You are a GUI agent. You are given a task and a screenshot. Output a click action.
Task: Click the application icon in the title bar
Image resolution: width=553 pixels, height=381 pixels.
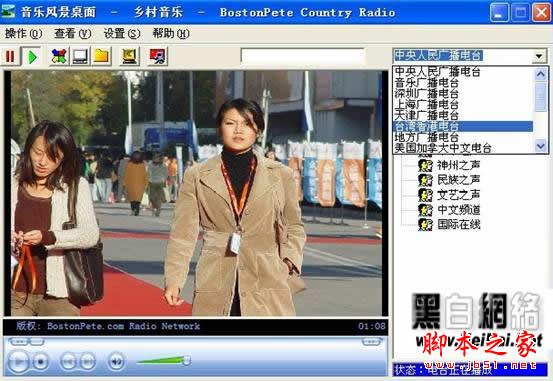click(x=8, y=12)
